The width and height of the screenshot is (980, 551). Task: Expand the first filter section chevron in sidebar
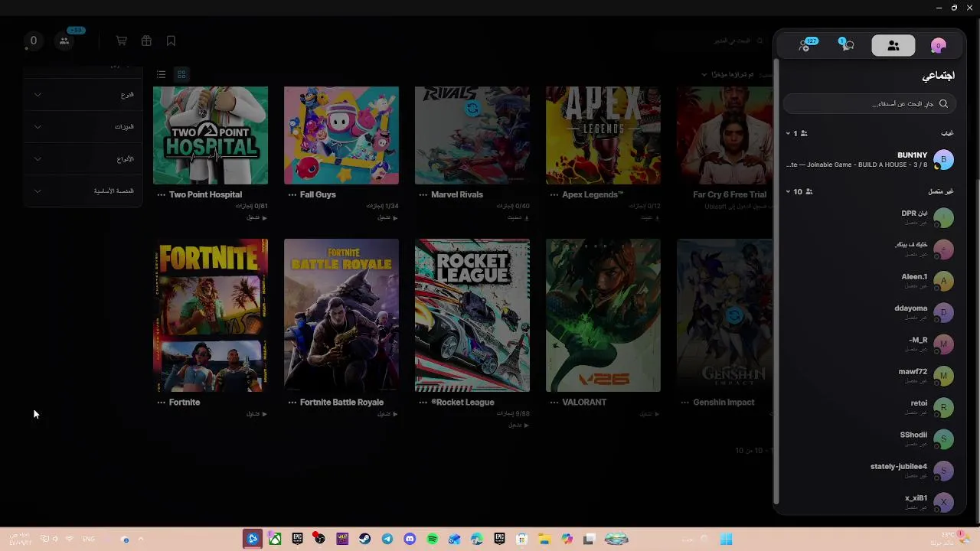[x=38, y=95]
